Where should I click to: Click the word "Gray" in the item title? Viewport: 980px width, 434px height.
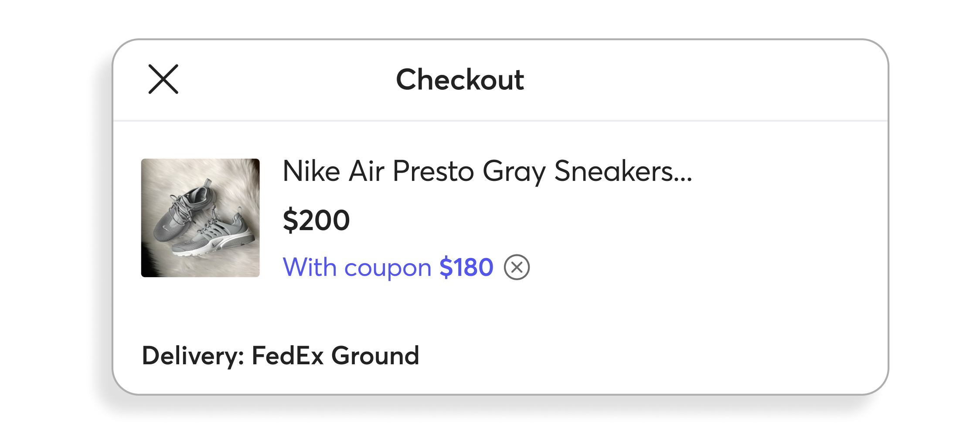514,172
